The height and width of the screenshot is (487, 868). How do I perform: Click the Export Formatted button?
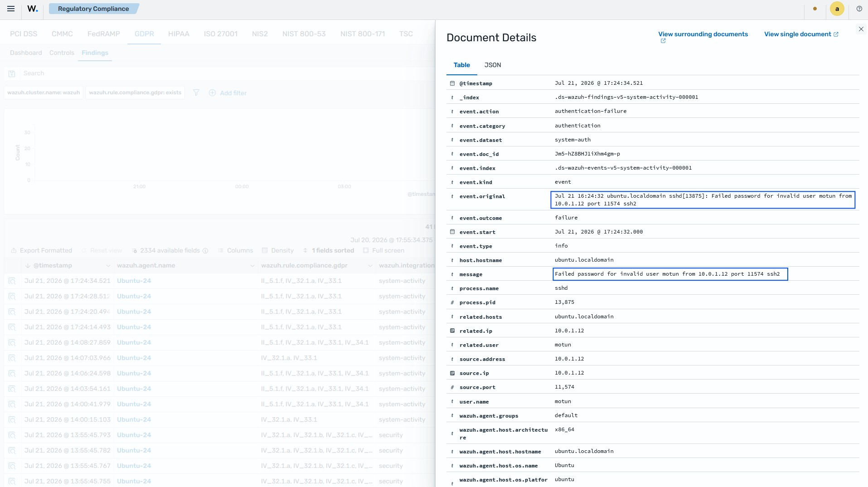[41, 250]
